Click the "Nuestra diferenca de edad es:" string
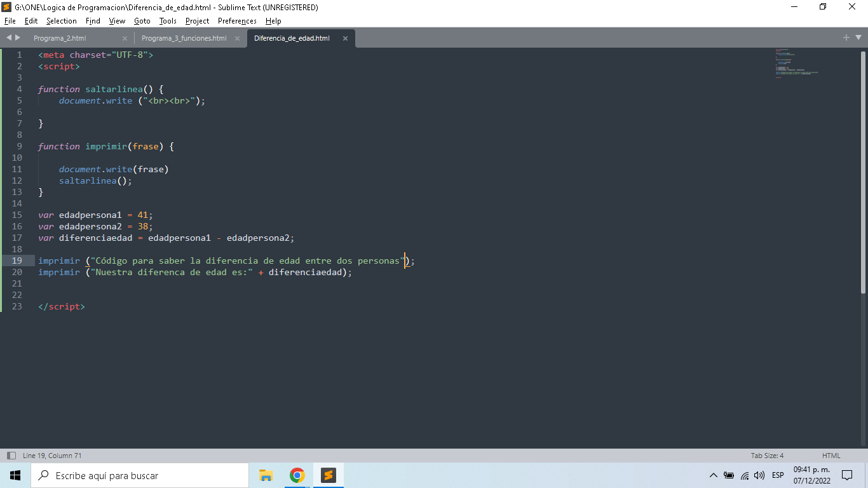 pyautogui.click(x=172, y=272)
